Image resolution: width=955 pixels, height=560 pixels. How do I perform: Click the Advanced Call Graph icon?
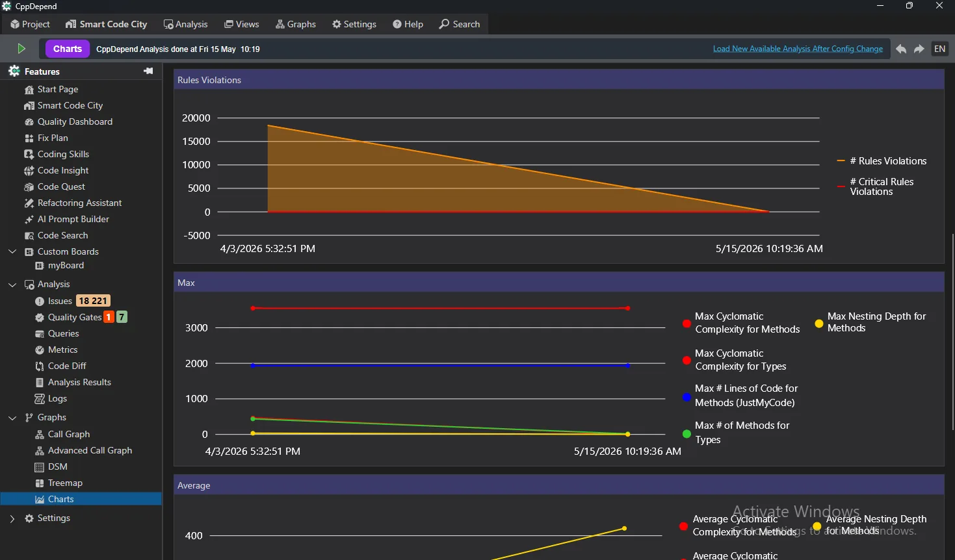pos(40,450)
